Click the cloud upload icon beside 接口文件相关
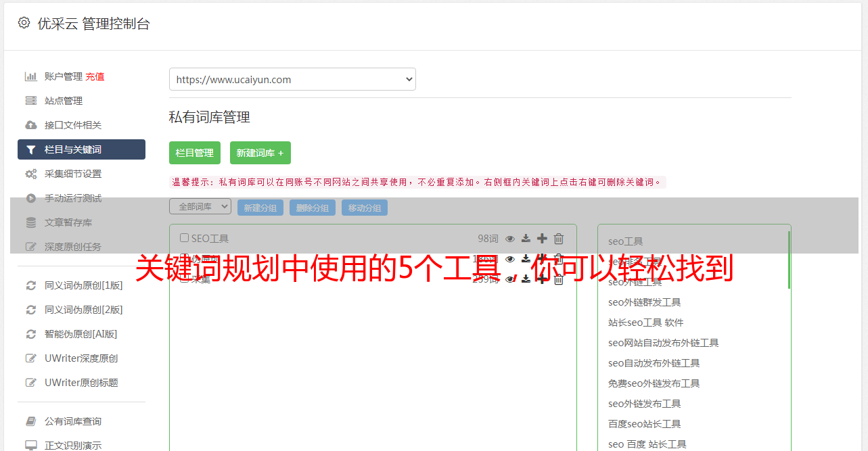This screenshot has height=451, width=868. pyautogui.click(x=31, y=125)
